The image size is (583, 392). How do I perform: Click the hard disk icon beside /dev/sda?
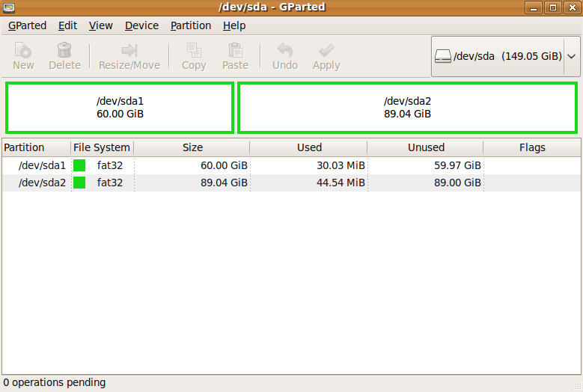click(443, 56)
